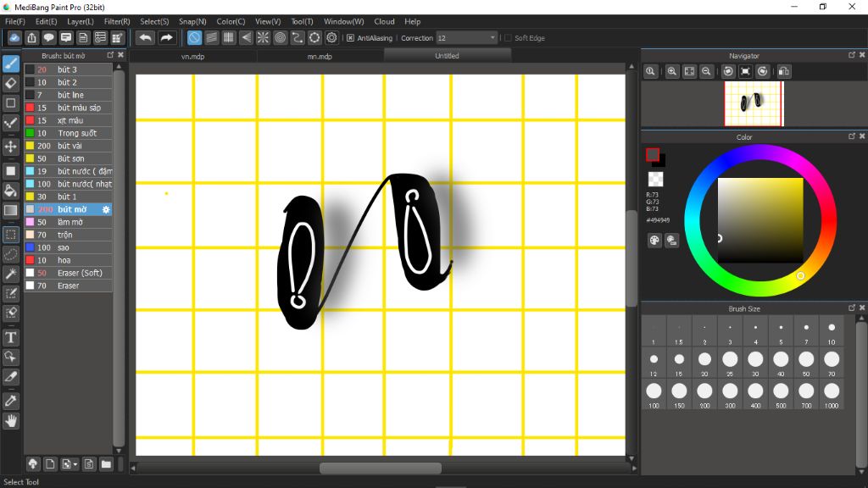Image resolution: width=868 pixels, height=488 pixels.
Task: Select the Eyedropper tool
Action: 10,401
